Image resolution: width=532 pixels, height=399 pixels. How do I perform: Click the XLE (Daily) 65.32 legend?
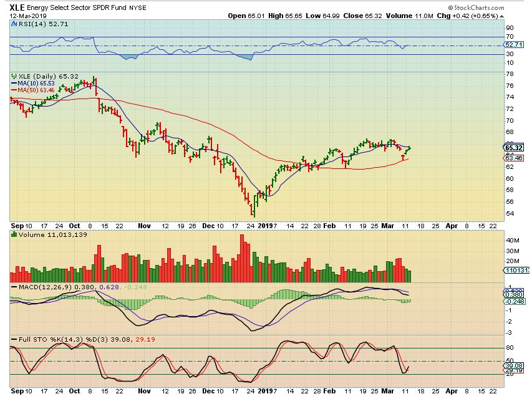click(49, 76)
